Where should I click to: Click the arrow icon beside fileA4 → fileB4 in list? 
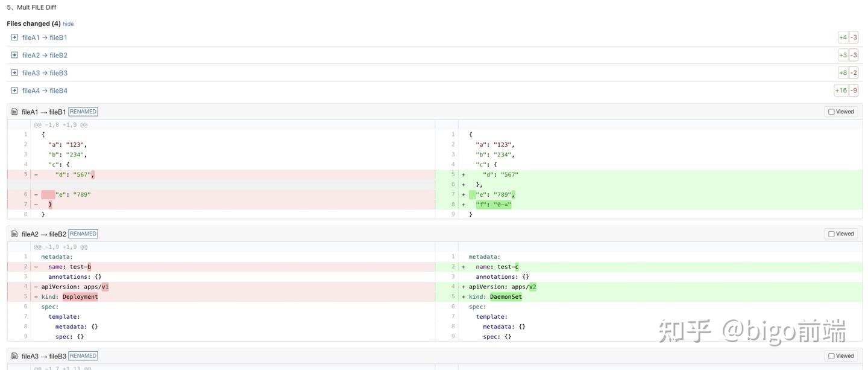coord(14,91)
